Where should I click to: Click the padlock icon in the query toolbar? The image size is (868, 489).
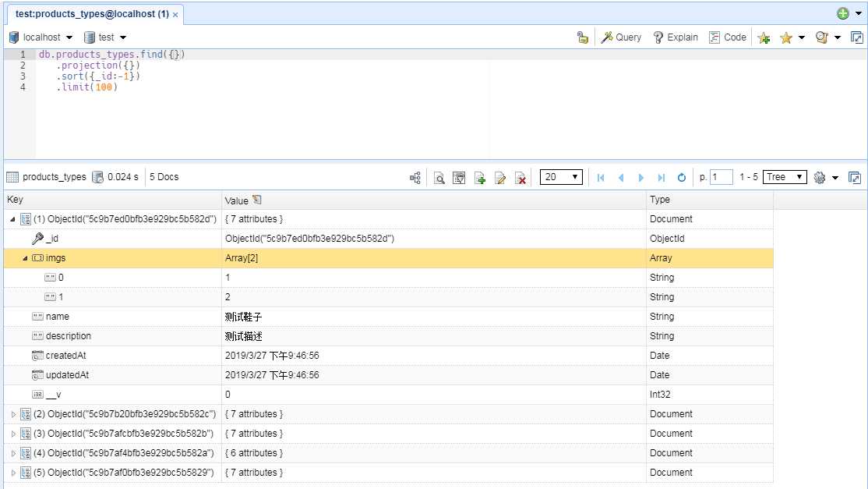coord(582,37)
